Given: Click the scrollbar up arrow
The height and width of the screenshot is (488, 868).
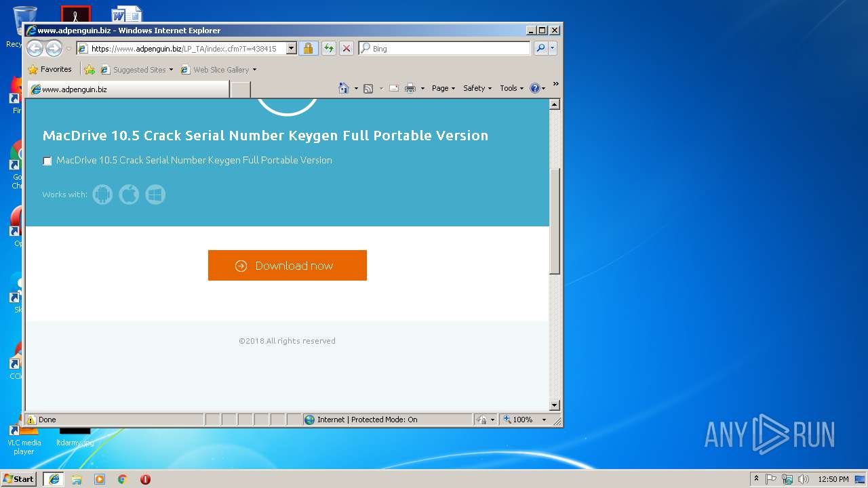Looking at the screenshot, I should [555, 104].
